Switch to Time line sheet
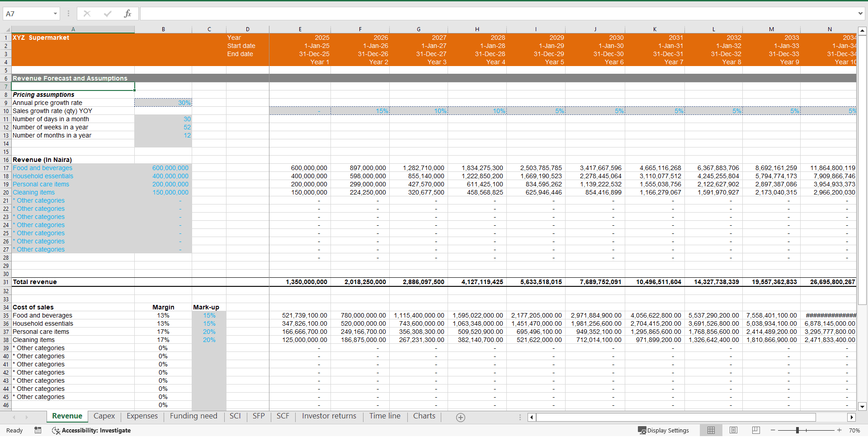Screen dimensions: 868x437 (x=385, y=416)
